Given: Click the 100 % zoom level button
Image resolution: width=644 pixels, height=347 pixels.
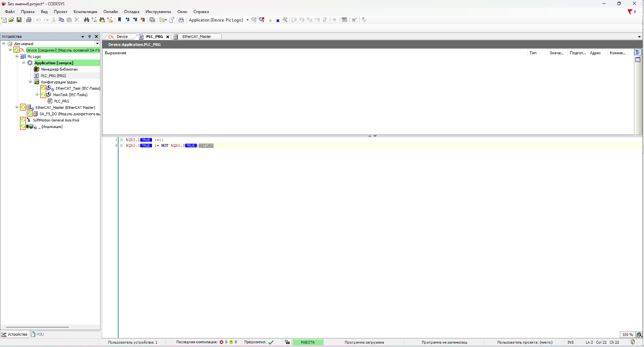Looking at the screenshot, I should coord(627,334).
